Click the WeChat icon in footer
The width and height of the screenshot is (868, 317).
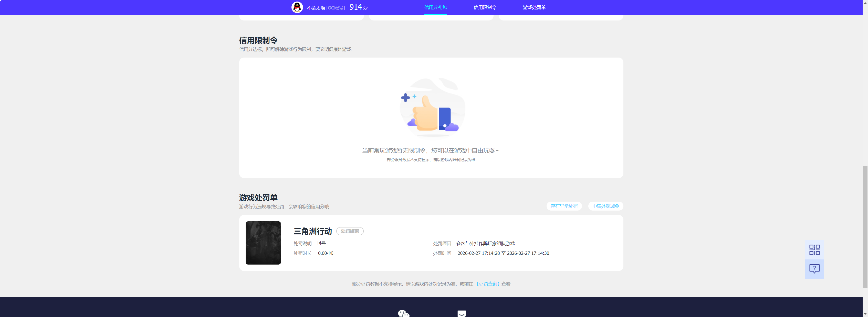(403, 313)
